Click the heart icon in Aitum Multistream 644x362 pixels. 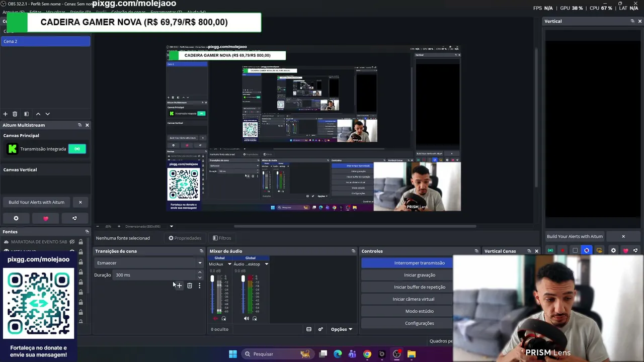tap(46, 218)
